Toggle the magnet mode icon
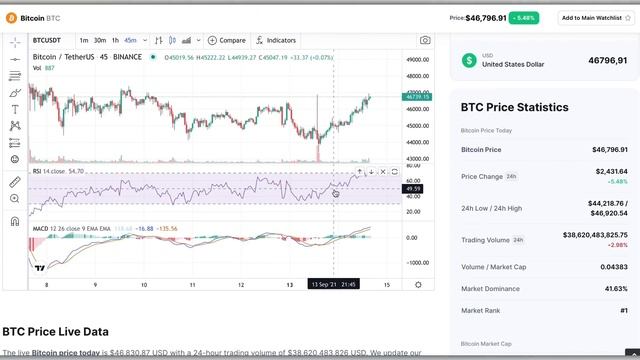 point(15,221)
